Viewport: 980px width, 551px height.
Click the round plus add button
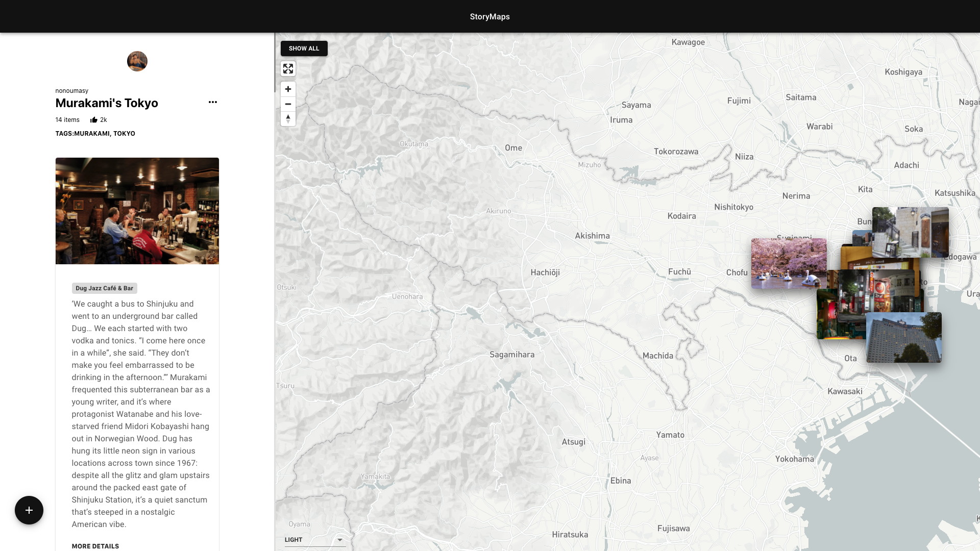tap(29, 510)
